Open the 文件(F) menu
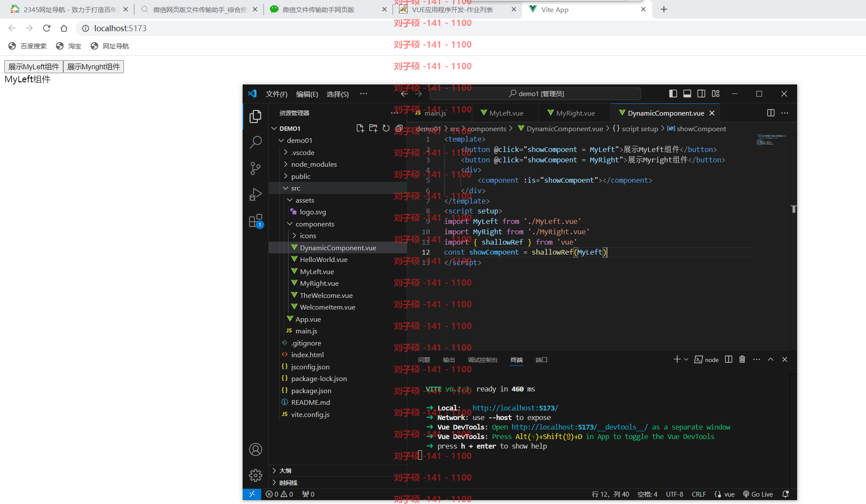The image size is (866, 504). click(x=276, y=94)
